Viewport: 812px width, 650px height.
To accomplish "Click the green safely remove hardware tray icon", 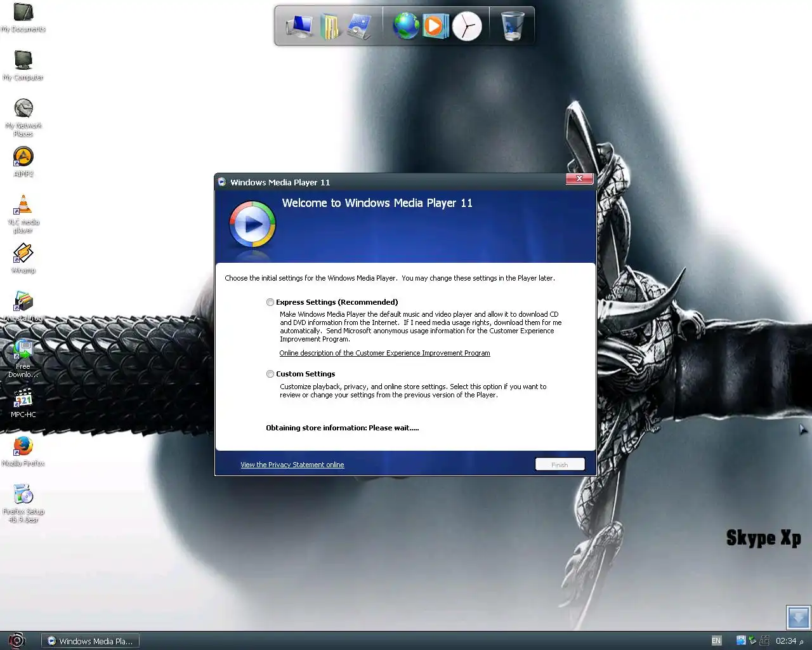I will point(752,640).
